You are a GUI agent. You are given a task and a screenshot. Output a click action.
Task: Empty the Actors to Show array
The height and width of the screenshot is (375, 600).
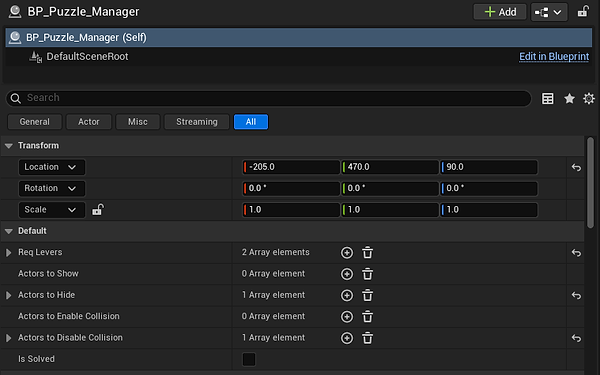[x=367, y=274]
